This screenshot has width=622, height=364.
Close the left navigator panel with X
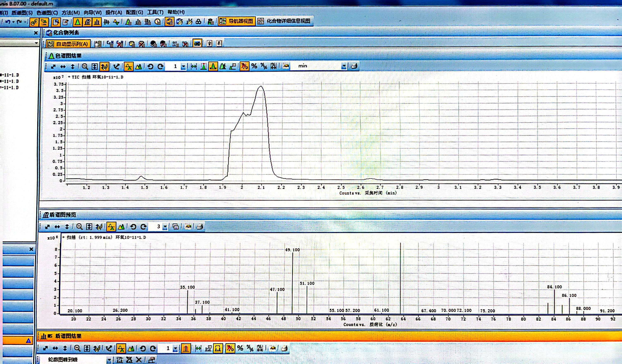(36, 33)
